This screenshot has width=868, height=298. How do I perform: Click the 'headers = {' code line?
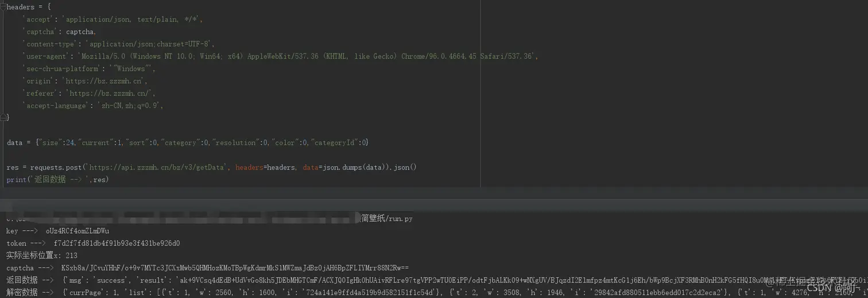[x=29, y=7]
